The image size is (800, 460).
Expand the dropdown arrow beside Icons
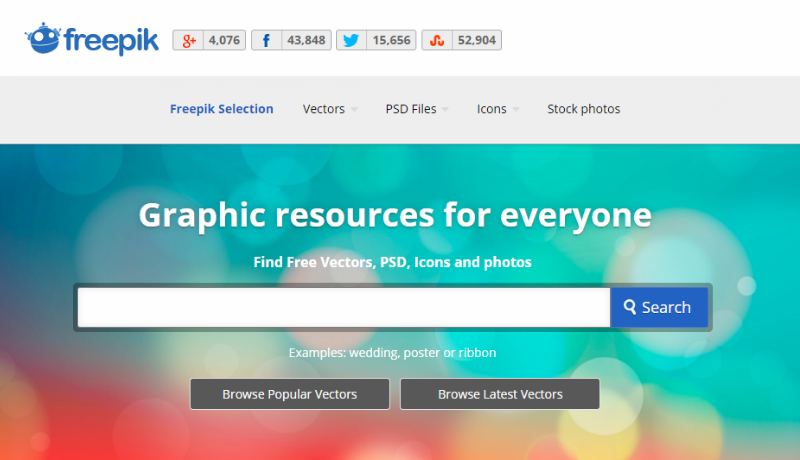516,110
